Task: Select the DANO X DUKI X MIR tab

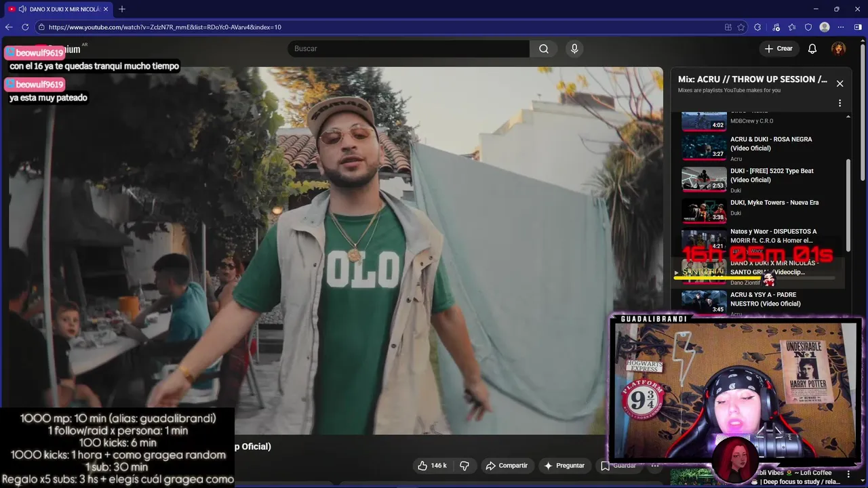Action: tap(58, 9)
